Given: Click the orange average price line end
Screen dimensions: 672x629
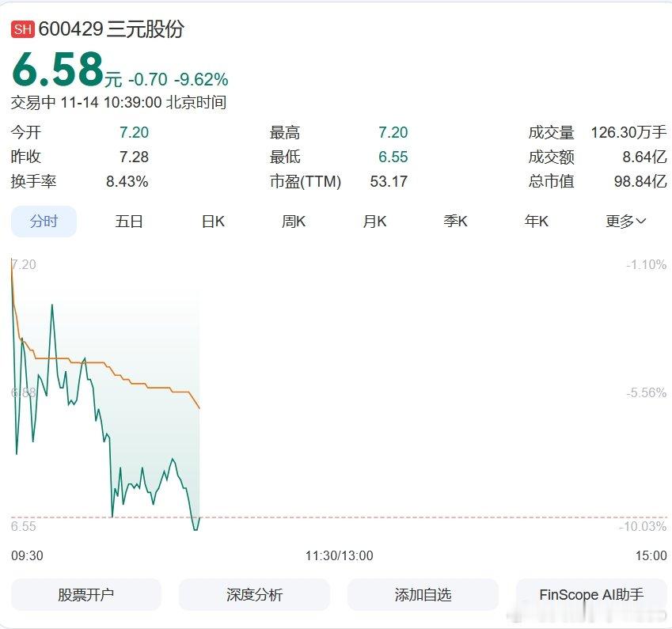Looking at the screenshot, I should 199,408.
